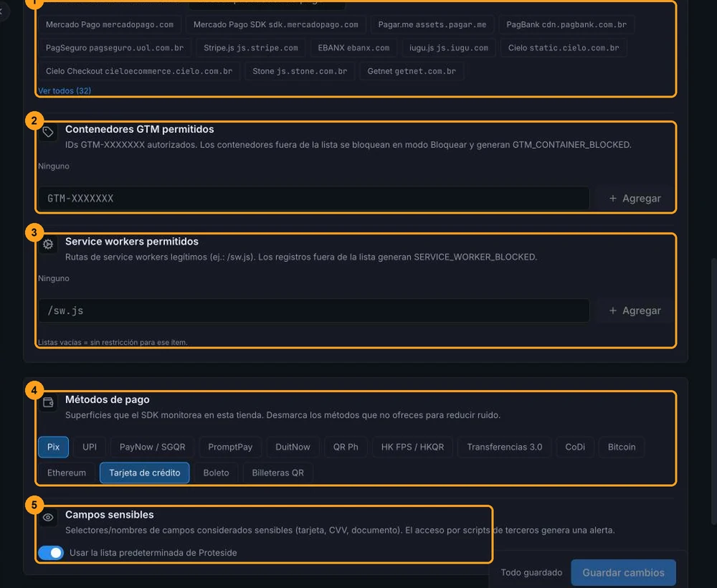The height and width of the screenshot is (588, 717).
Task: Enable Transferencias 3.0 payment method
Action: coord(504,447)
